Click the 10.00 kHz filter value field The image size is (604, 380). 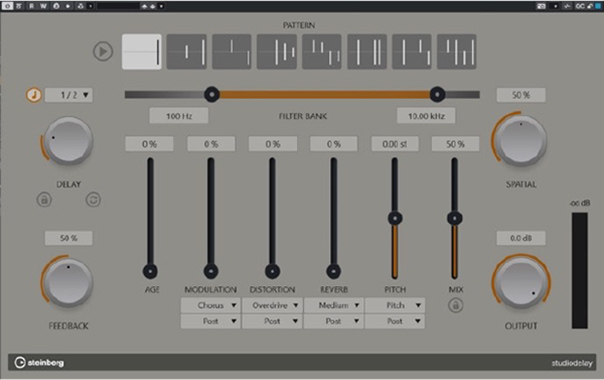click(x=426, y=116)
